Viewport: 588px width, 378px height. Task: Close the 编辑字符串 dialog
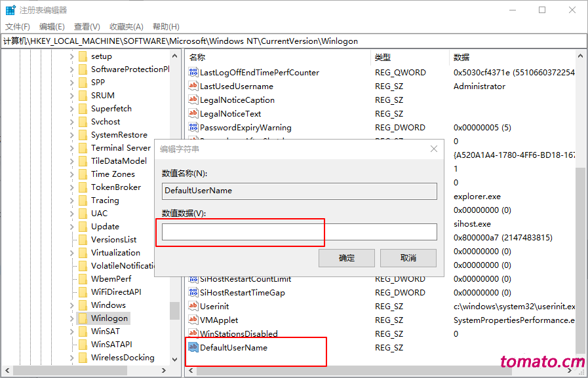coord(434,149)
